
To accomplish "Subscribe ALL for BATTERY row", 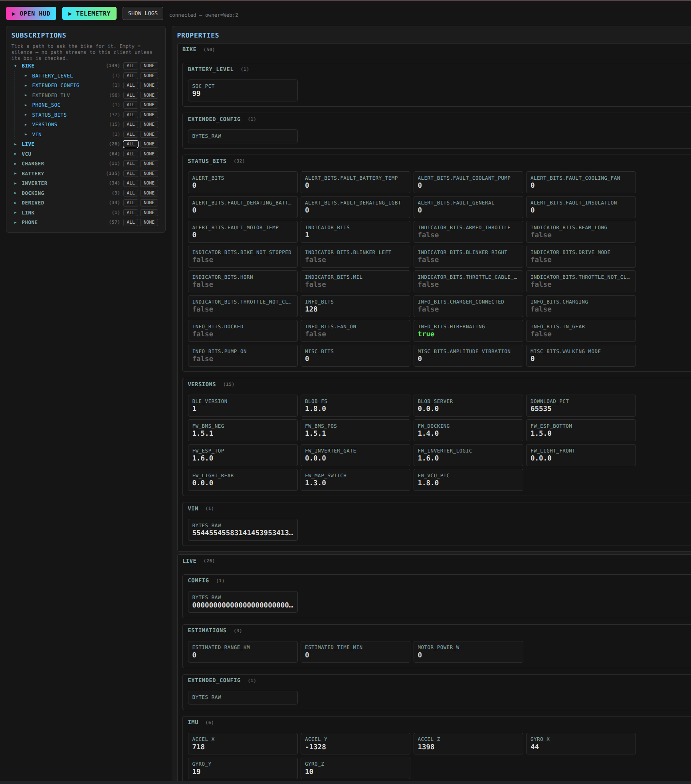I will pos(131,174).
